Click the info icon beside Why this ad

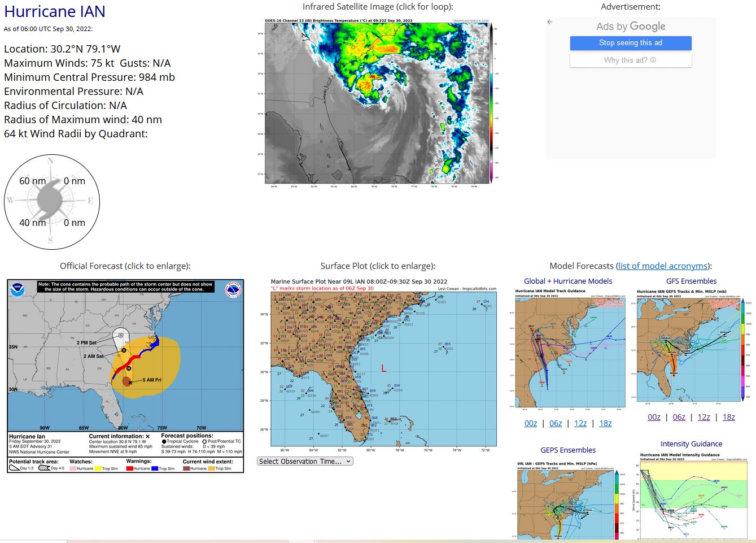[x=653, y=60]
